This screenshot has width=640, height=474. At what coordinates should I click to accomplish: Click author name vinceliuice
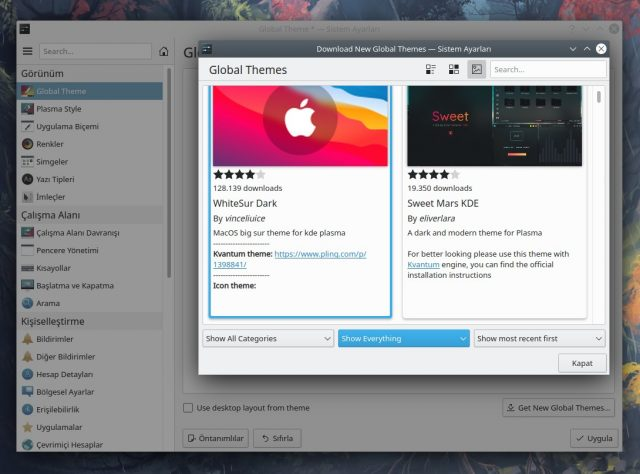[x=245, y=218]
